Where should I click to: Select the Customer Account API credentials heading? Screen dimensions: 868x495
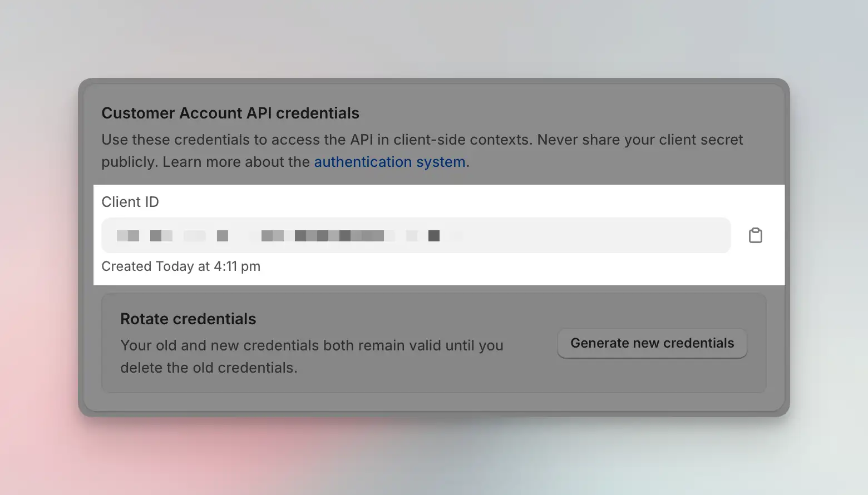[230, 113]
